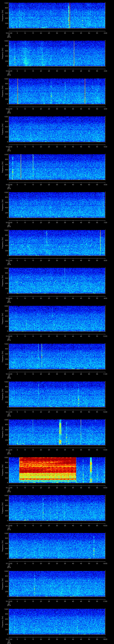
Task: Click the 4:00 end time label
Action: pos(105,109)
